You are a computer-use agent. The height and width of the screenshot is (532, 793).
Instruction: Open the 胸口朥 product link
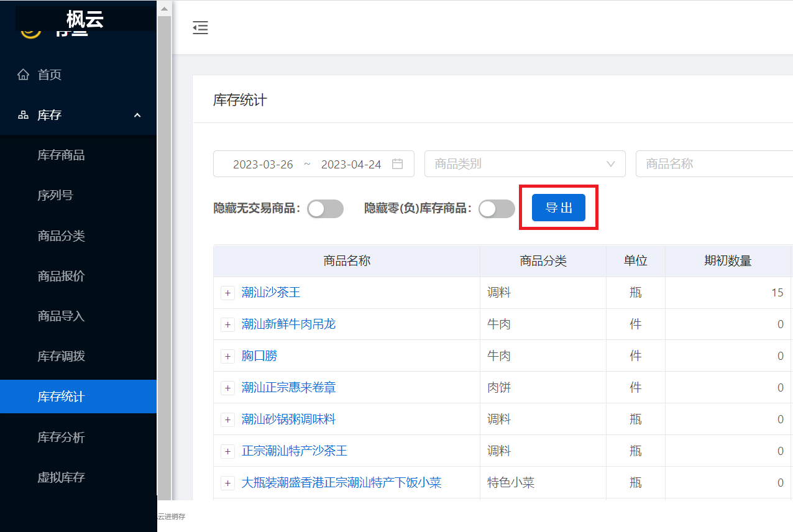click(x=259, y=356)
